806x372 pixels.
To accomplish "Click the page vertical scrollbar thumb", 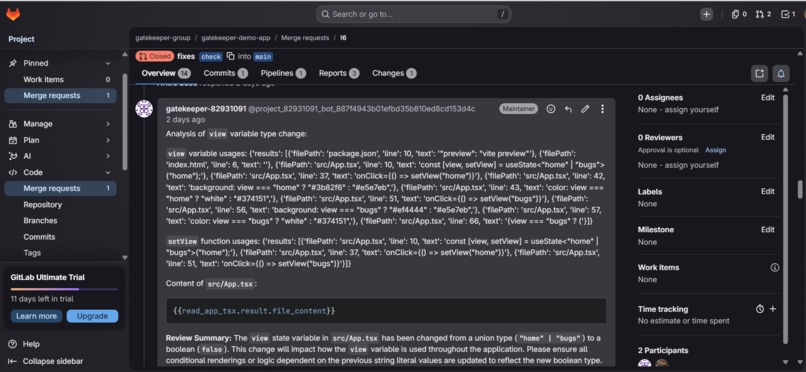I will tap(800, 189).
